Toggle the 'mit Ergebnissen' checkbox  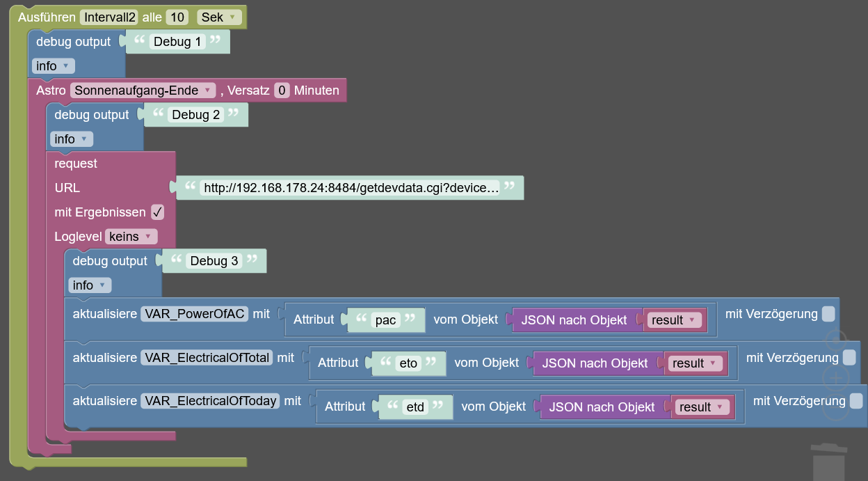157,212
